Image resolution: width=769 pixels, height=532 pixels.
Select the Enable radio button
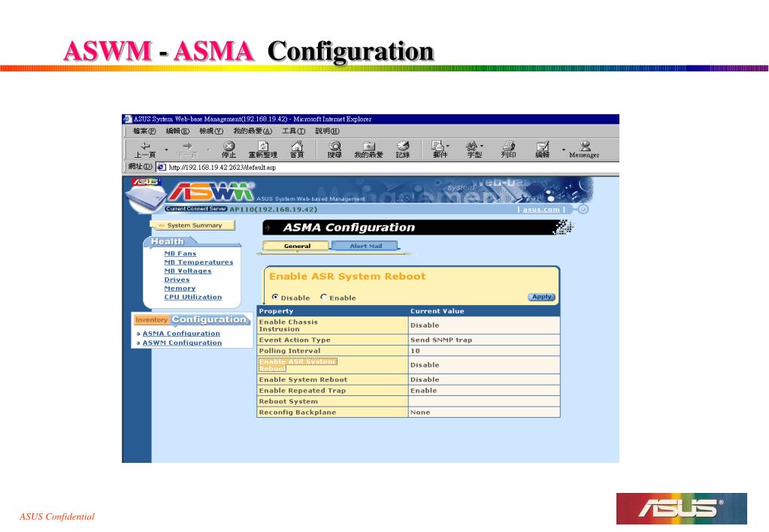(x=323, y=297)
